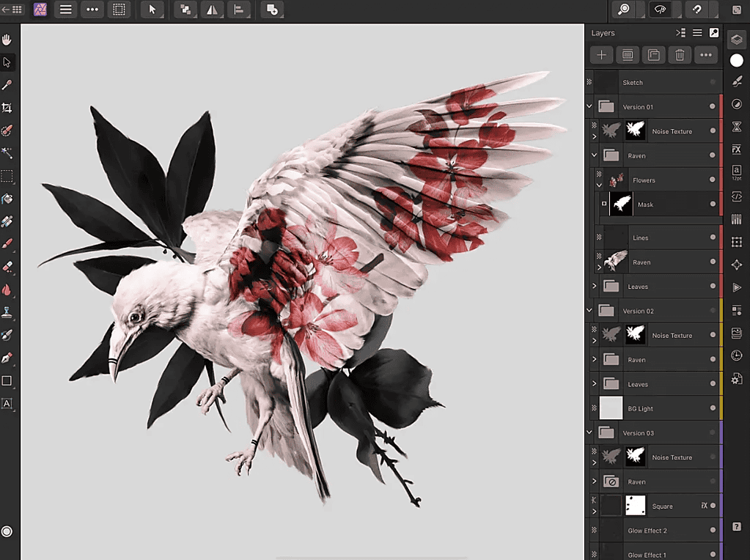Click the layer list view icon in Layers header
This screenshot has height=560, width=750.
tap(697, 32)
